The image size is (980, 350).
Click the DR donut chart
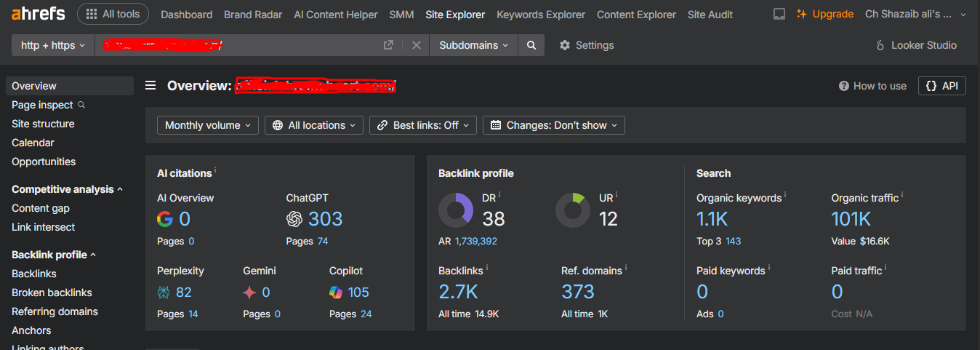click(456, 210)
